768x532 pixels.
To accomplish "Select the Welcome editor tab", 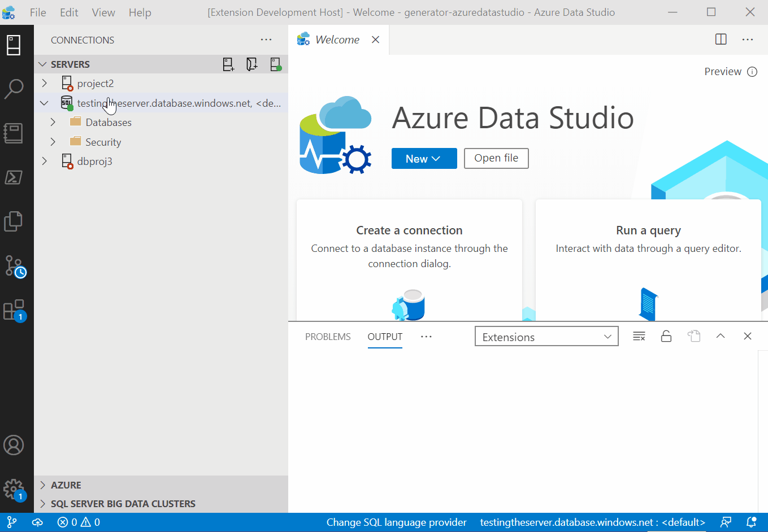I will [337, 40].
